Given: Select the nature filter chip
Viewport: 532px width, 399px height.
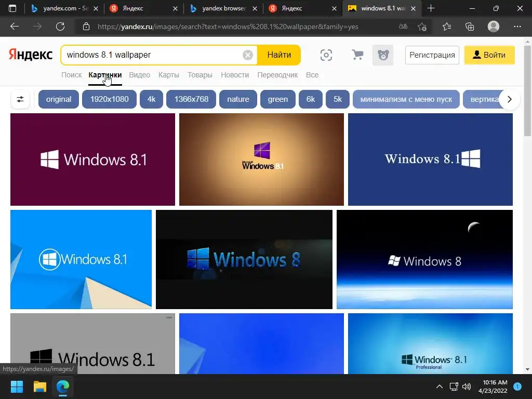Looking at the screenshot, I should pyautogui.click(x=238, y=99).
